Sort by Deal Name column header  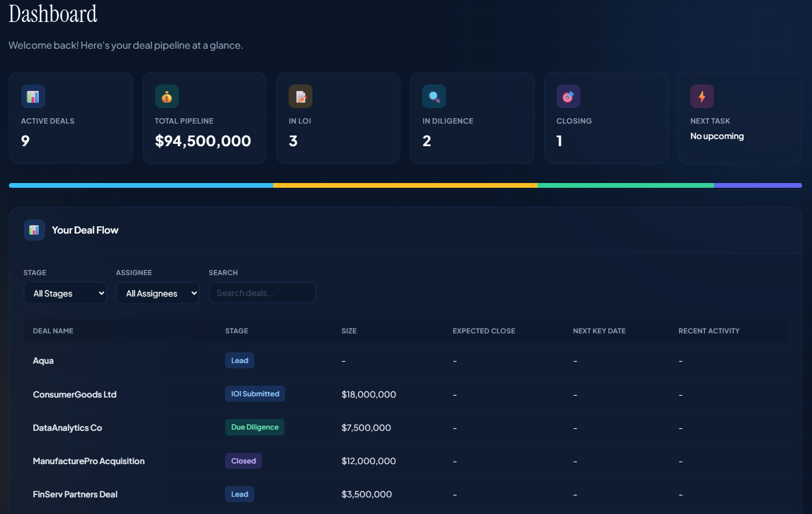(53, 331)
